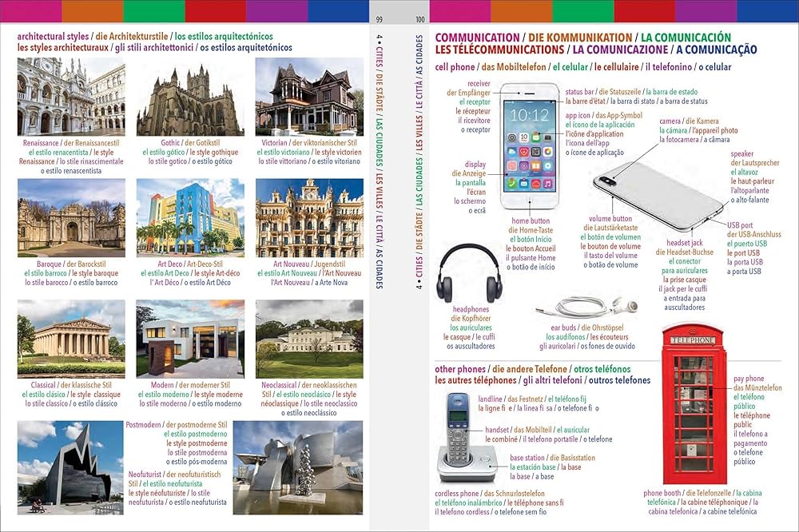
Task: Select 'Modern / der moderner Stil' caption
Action: coord(190,385)
